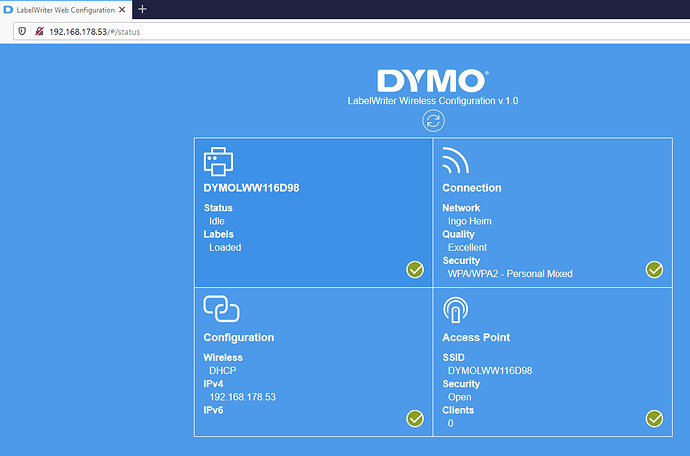Screen dimensions: 690x456
Task: Open a new browser tab
Action: coord(142,9)
